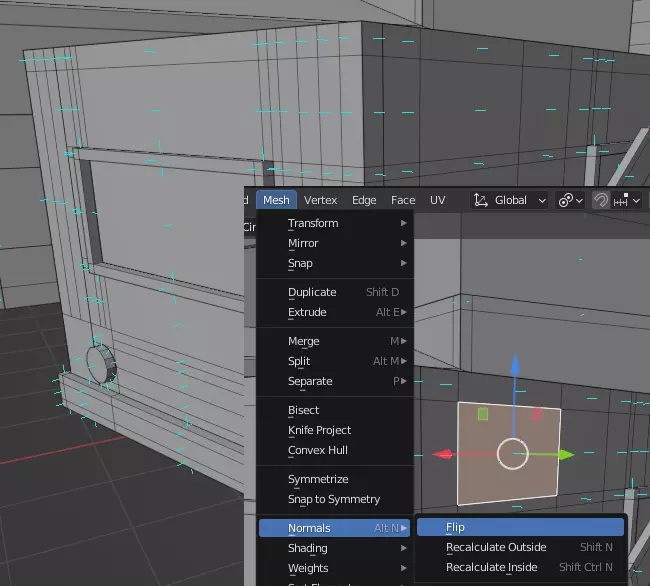The width and height of the screenshot is (650, 586).
Task: Open the snap increment options dropdown
Action: [x=628, y=200]
